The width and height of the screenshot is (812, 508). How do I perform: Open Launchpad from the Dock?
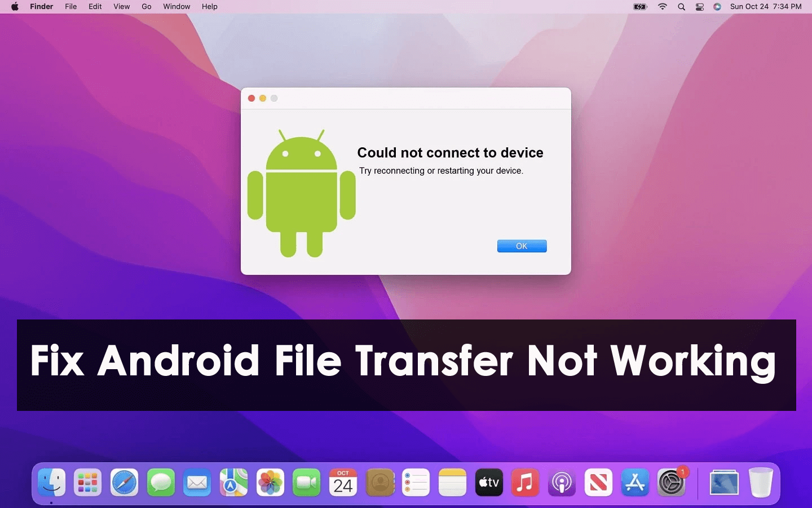pos(87,483)
